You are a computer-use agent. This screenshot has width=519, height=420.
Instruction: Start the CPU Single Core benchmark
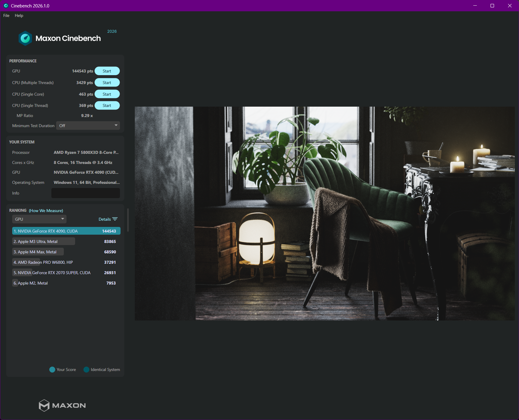click(107, 94)
